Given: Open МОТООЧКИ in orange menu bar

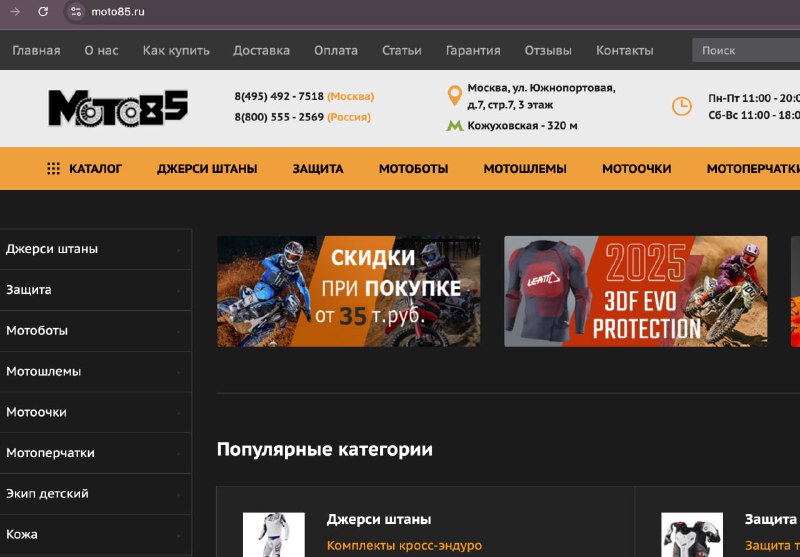Looking at the screenshot, I should click(636, 169).
